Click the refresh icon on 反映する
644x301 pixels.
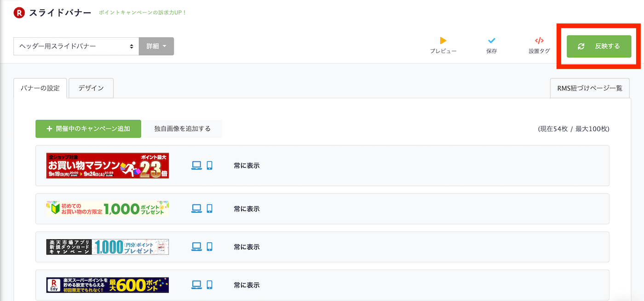pos(581,46)
